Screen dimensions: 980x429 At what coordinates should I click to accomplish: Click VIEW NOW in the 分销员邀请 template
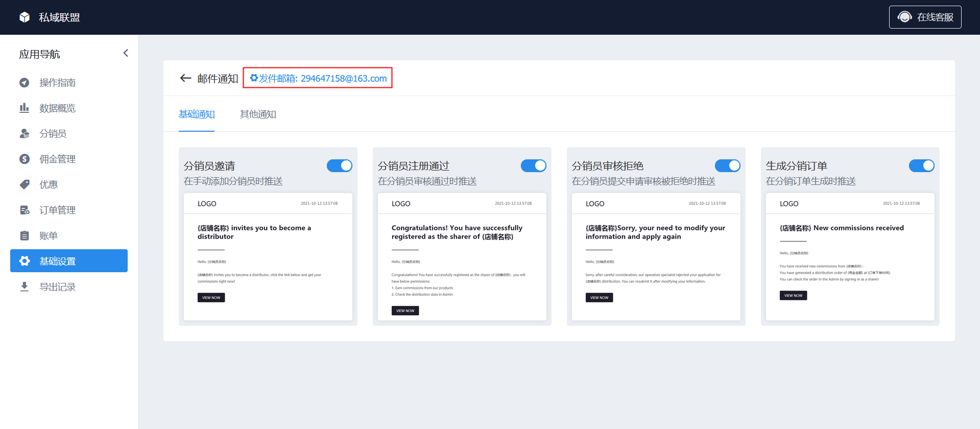(x=211, y=298)
